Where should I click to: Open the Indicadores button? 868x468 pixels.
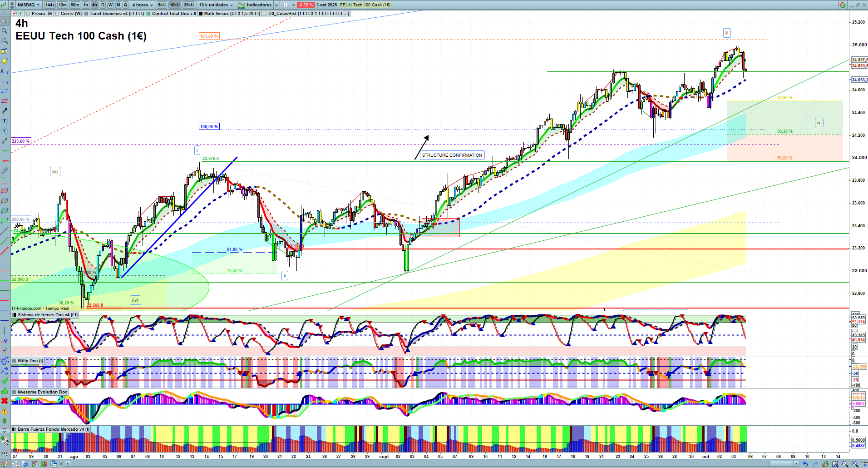click(x=255, y=5)
